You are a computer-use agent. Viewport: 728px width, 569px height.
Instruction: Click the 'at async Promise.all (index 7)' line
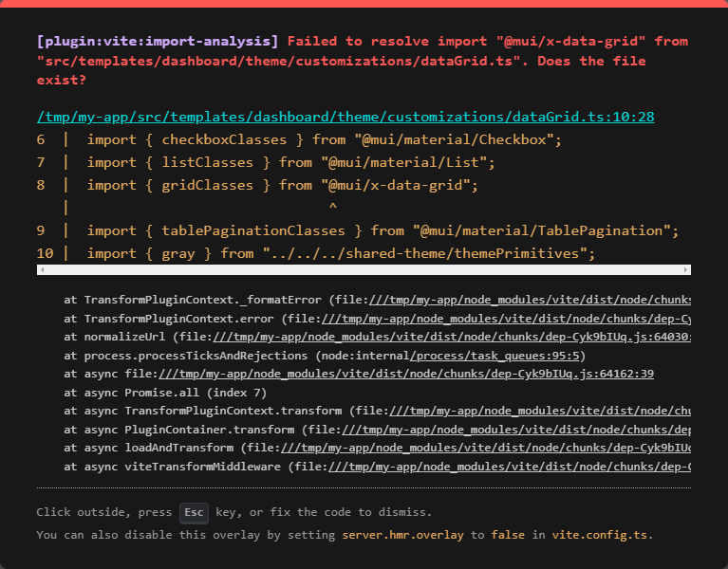coord(165,393)
